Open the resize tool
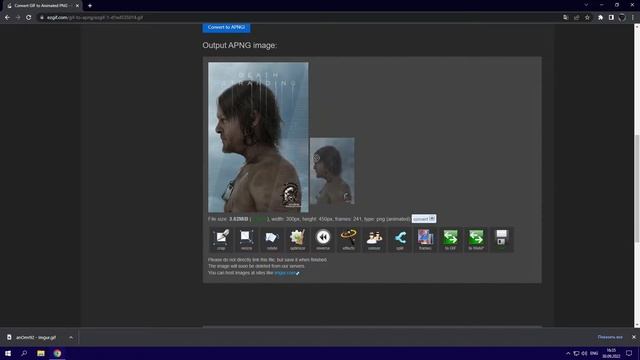640x360 pixels. coord(247,240)
